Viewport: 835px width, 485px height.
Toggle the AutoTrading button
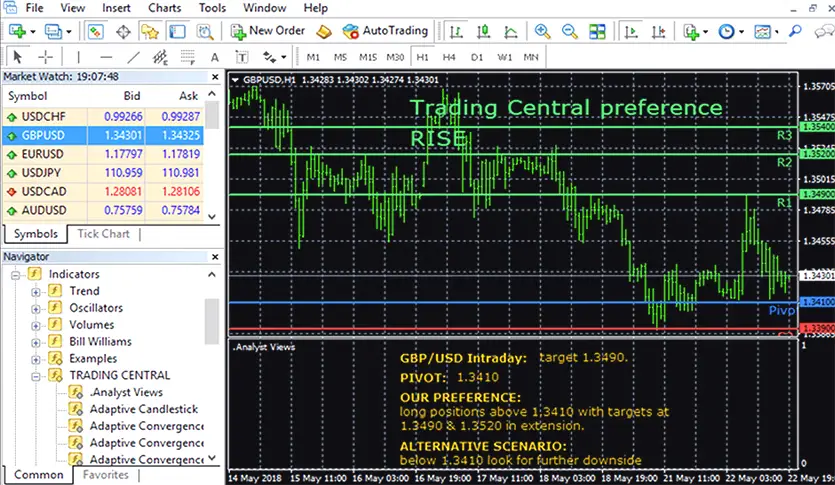point(386,31)
